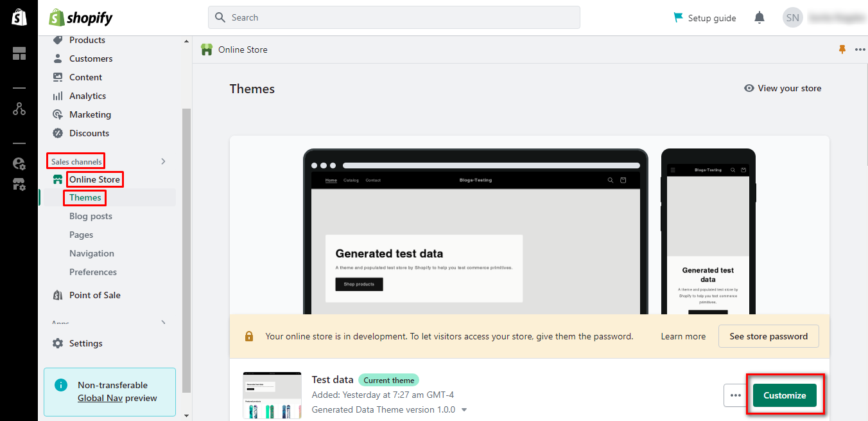Expand the Sales channels chevron

click(x=163, y=161)
